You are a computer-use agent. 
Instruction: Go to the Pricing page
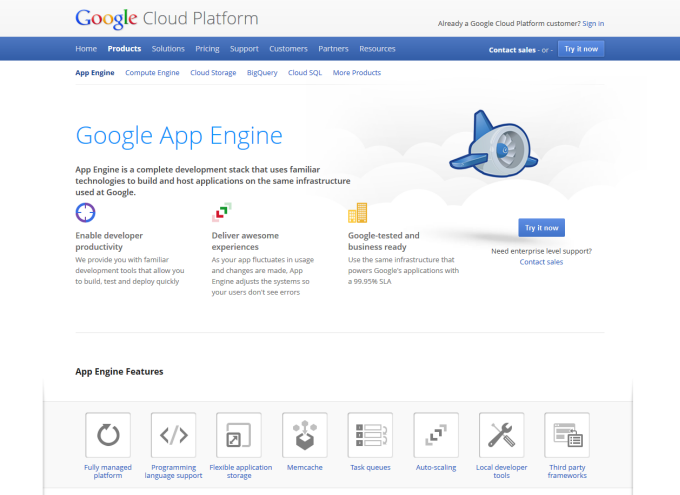point(207,49)
